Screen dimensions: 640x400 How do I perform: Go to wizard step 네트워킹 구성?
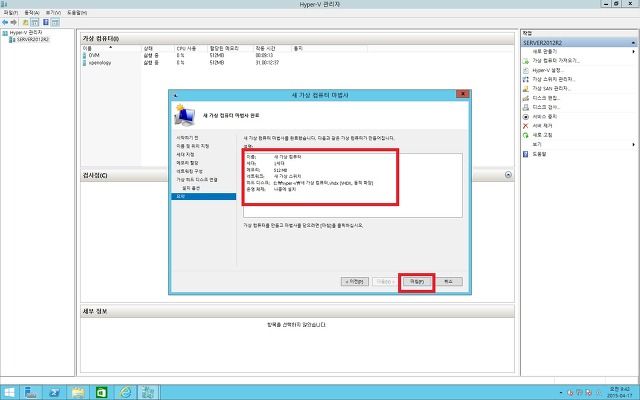(x=189, y=171)
